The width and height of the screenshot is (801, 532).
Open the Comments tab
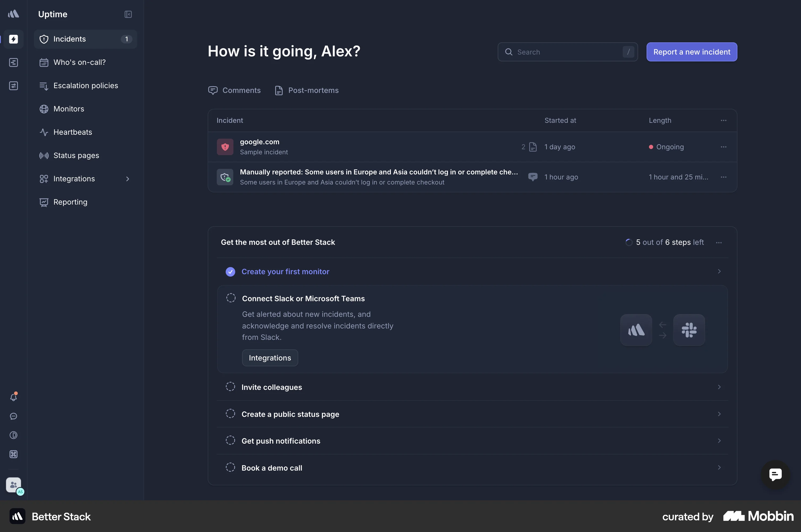pyautogui.click(x=235, y=90)
